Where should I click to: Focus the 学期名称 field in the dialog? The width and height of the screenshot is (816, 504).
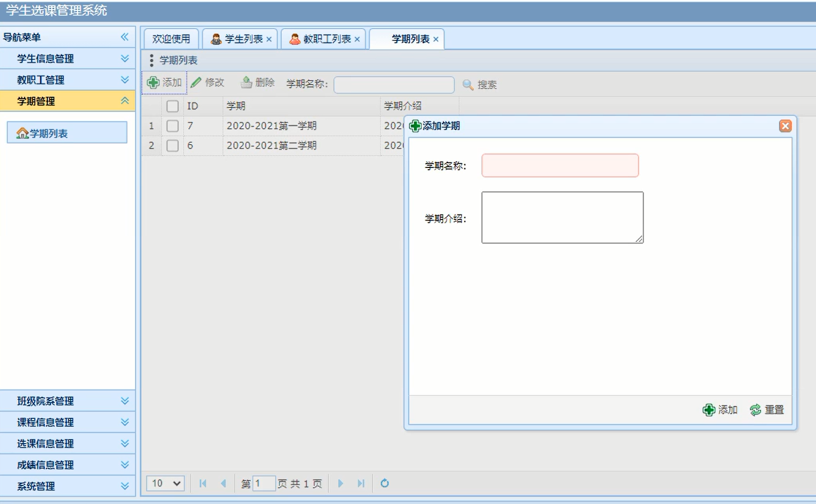(560, 166)
